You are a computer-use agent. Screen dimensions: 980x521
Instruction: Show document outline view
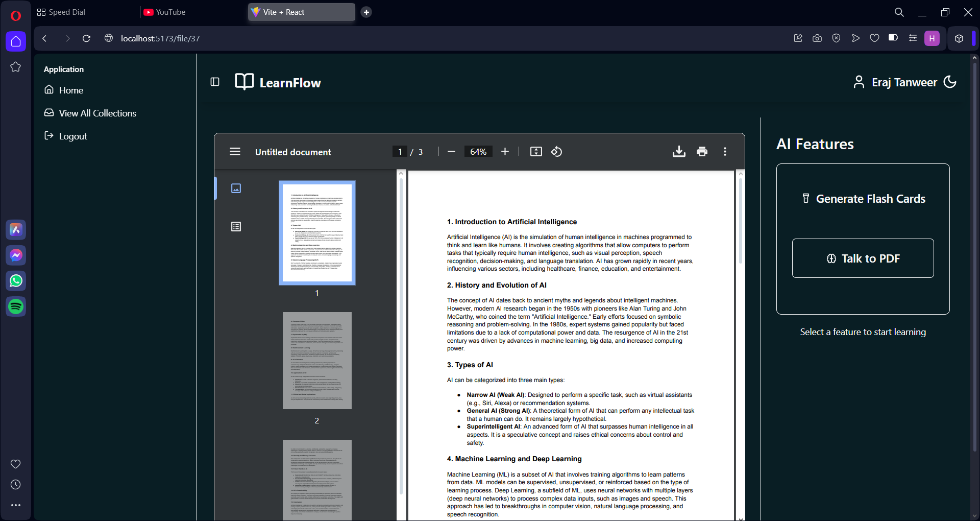236,227
